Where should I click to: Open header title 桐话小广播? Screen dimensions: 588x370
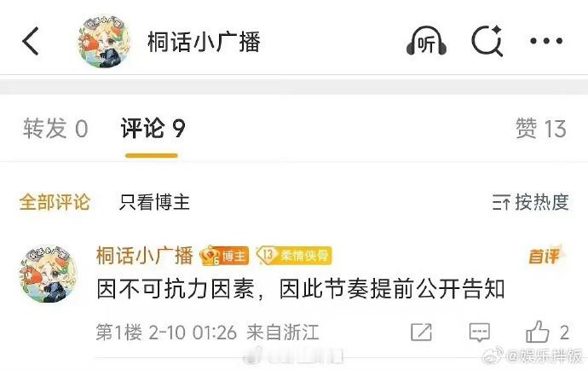204,41
